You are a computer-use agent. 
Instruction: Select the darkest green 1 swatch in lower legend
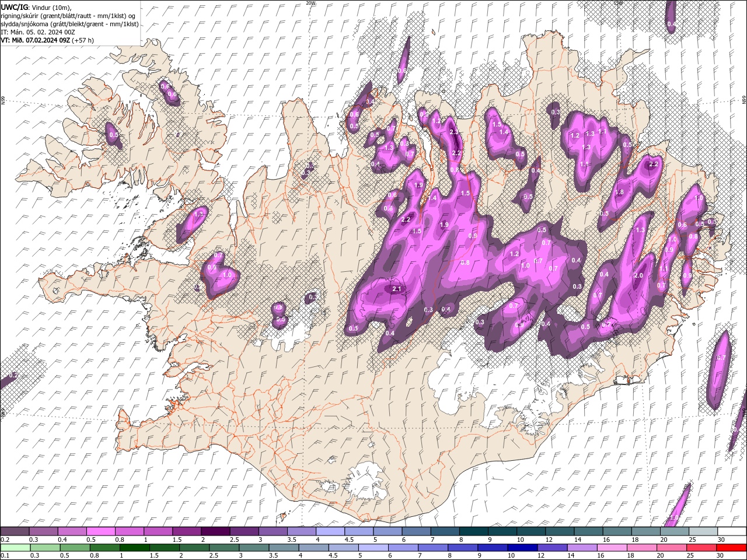point(134,547)
